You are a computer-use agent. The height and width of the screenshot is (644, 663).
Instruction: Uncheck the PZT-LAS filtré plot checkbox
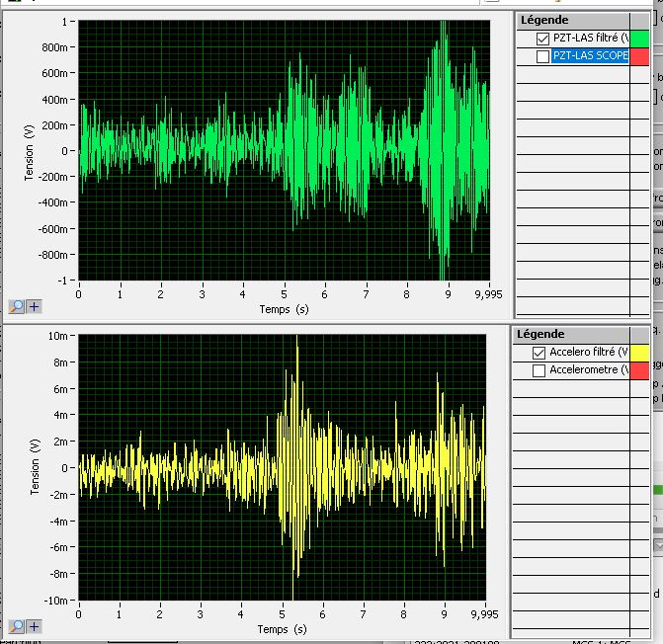click(541, 38)
